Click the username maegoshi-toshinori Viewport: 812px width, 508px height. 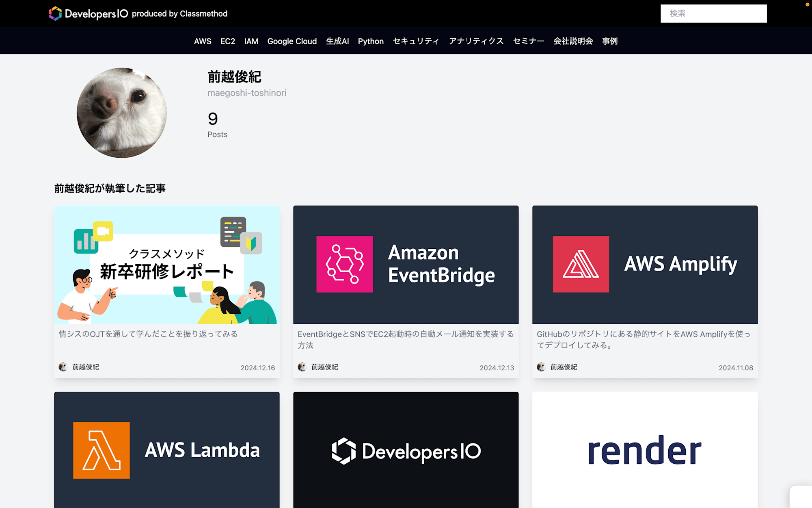247,93
